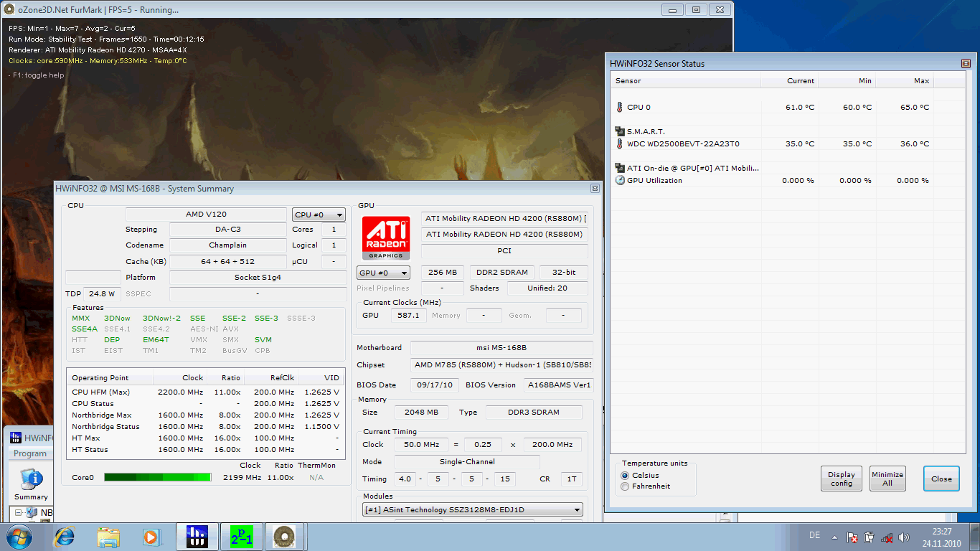
Task: Click memory type DDR3 SDRAM field
Action: 534,413
